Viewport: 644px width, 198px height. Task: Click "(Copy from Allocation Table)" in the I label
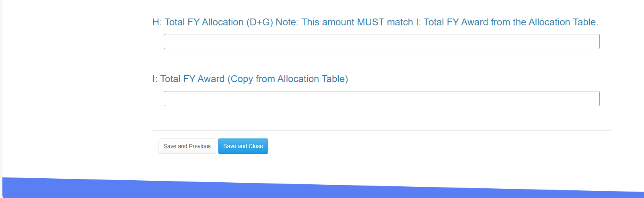(288, 79)
